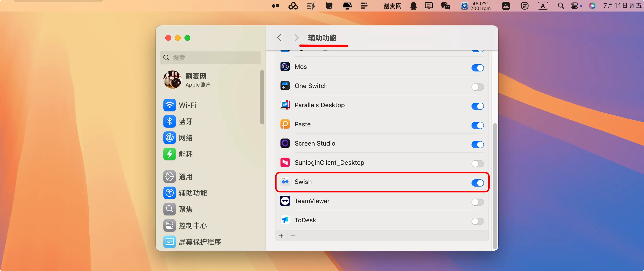644x271 pixels.
Task: Enable the One Switch toggle
Action: click(477, 87)
